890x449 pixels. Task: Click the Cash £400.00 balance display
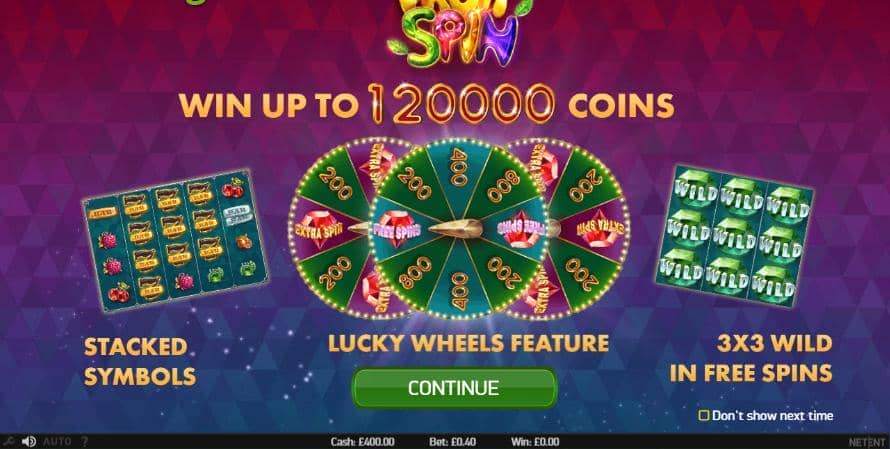(362, 442)
